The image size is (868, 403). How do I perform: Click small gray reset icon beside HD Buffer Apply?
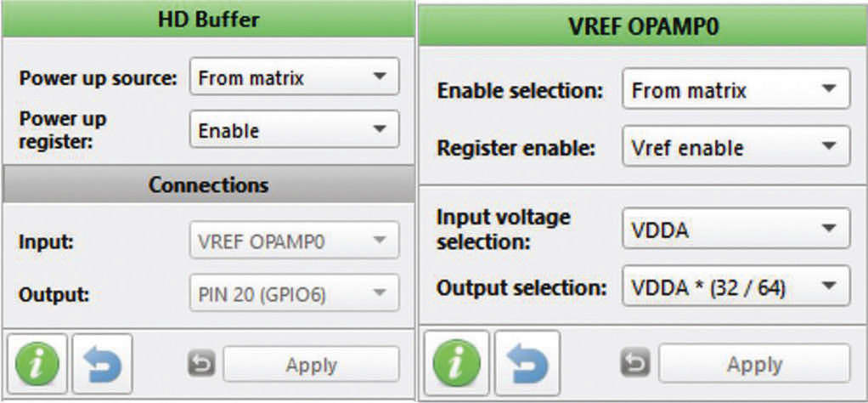201,366
